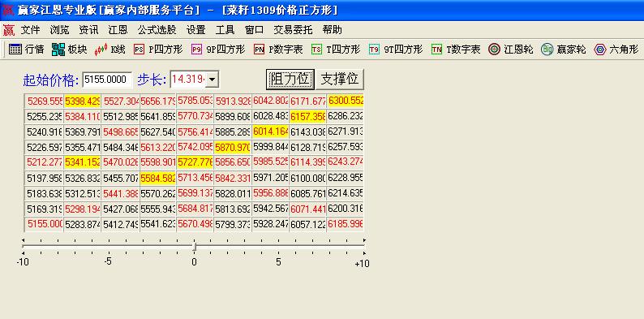Select cell 6185.996 in bottom row
644x319 pixels.
pos(345,224)
